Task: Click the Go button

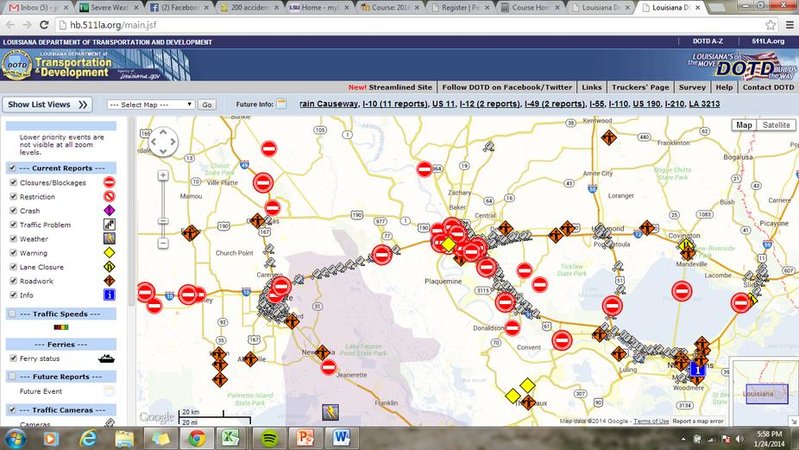Action: click(x=207, y=104)
